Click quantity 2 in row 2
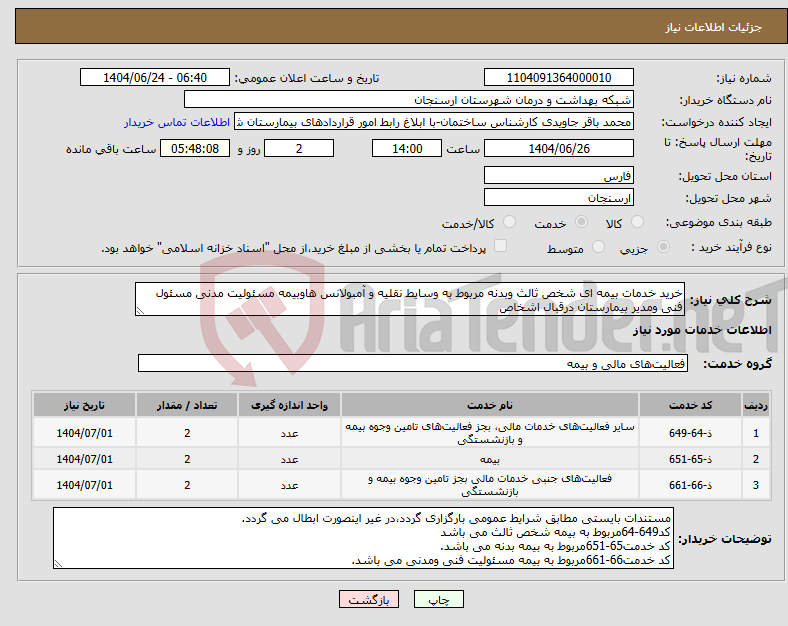The width and height of the screenshot is (788, 626). coord(187,459)
